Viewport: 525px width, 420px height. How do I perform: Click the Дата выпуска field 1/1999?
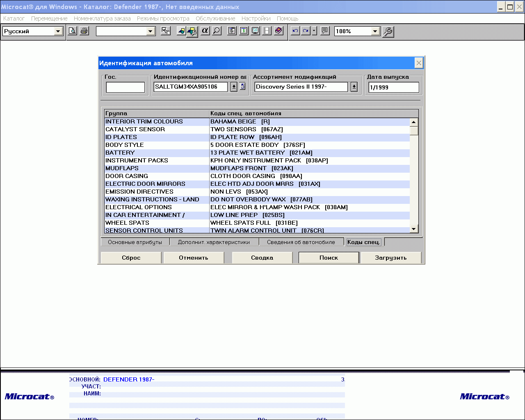394,87
